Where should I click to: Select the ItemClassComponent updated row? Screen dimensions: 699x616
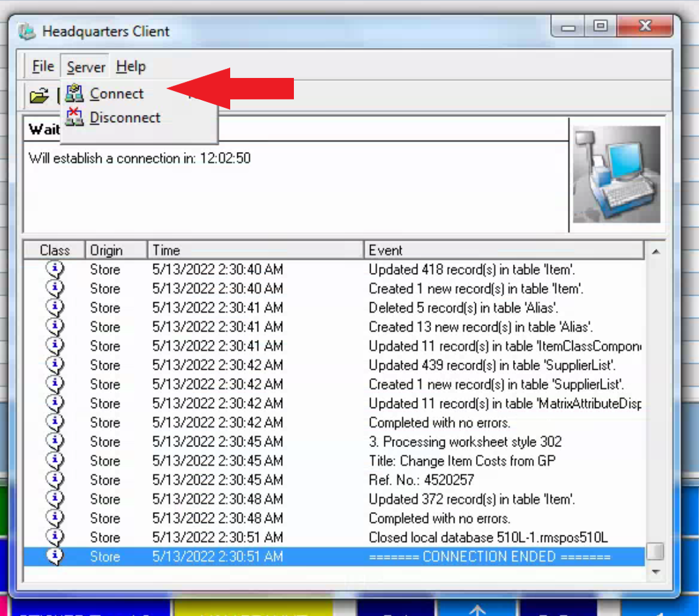click(334, 346)
